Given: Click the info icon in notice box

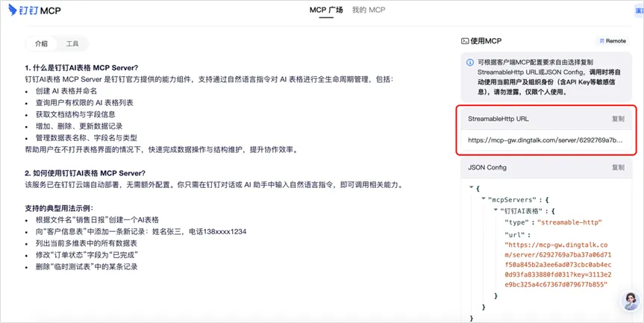Looking at the screenshot, I should pos(470,63).
